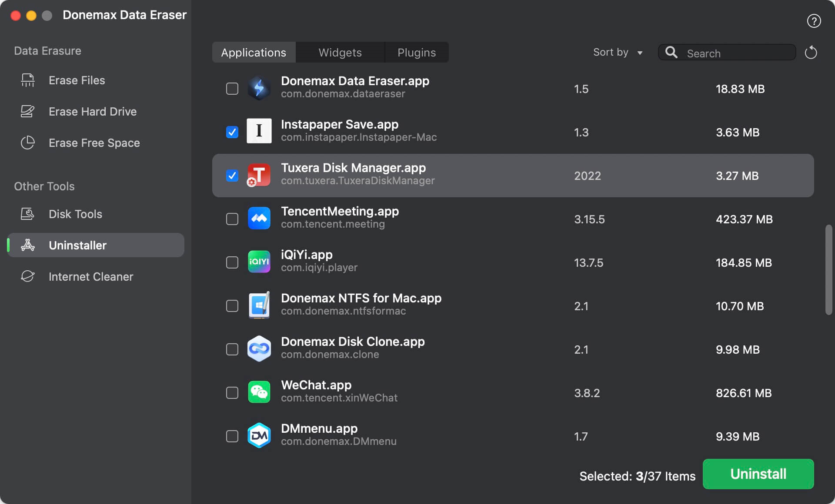
Task: Click the Erase Free Space pie icon
Action: (x=28, y=143)
